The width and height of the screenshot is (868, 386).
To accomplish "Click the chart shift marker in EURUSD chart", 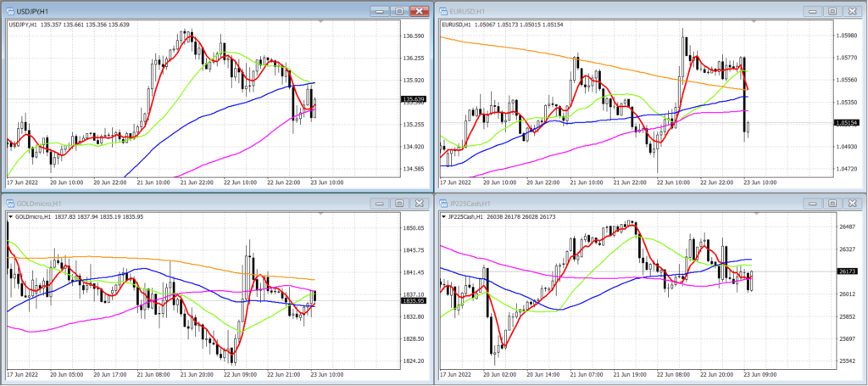I will coord(755,21).
